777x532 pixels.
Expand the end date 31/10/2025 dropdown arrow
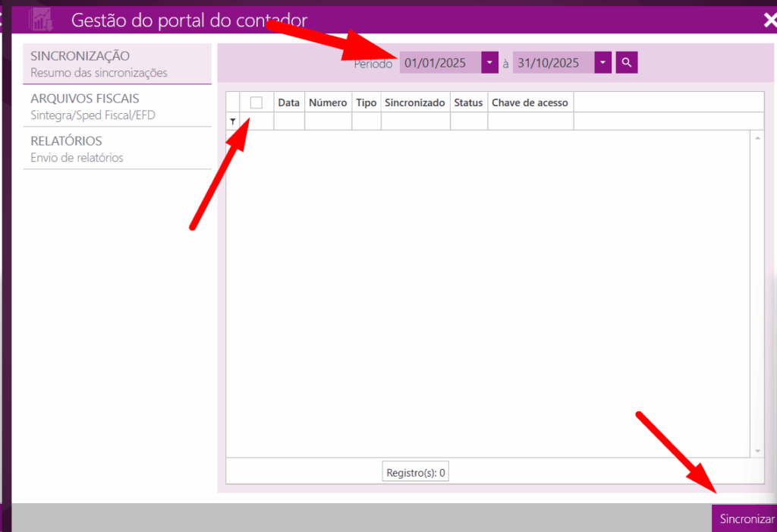coord(602,63)
